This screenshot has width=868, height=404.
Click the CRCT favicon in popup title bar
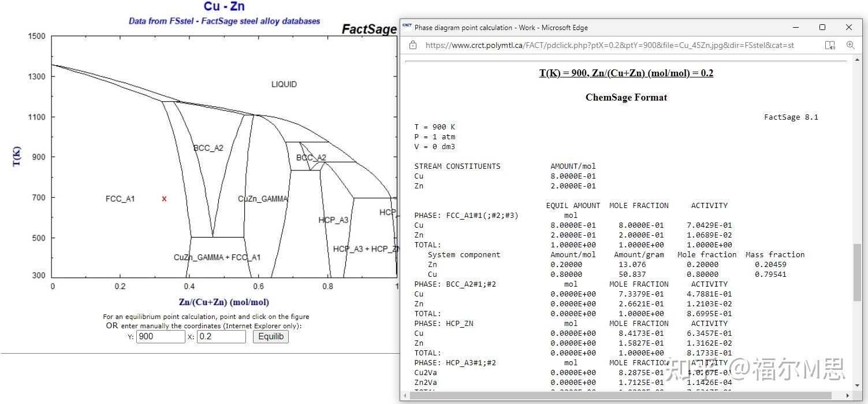(407, 27)
